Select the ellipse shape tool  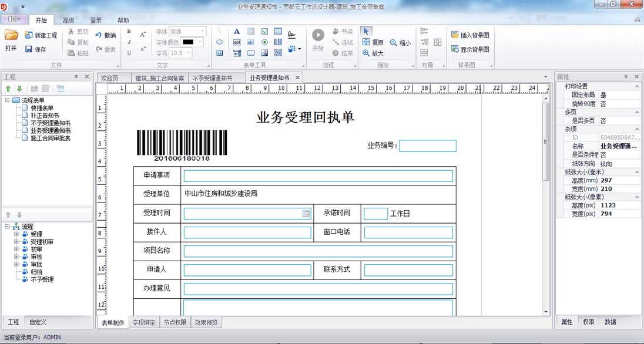(220, 42)
